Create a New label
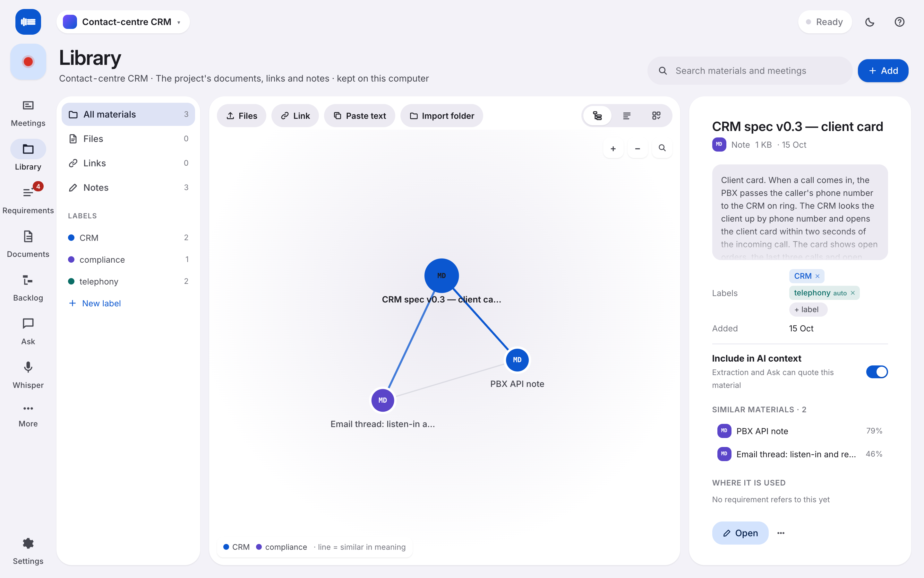Screen dimensions: 924x578 (x=94, y=303)
